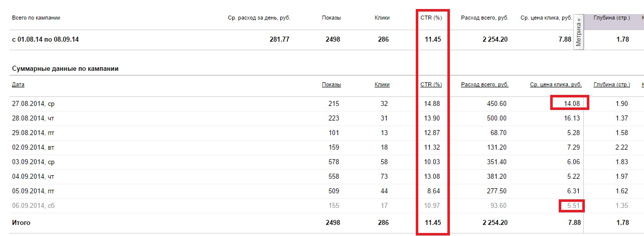Sort by underlined Расход всего, руб. header
Screen dimensions: 644x236
click(485, 85)
